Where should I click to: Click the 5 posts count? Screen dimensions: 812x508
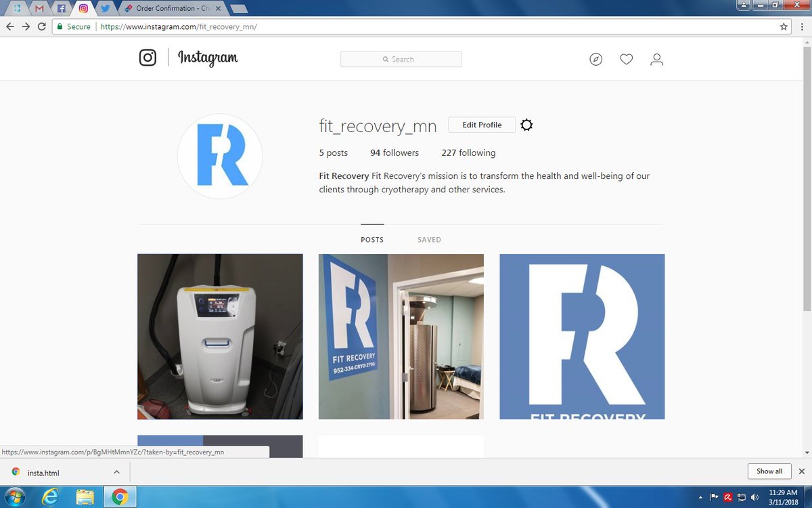click(334, 153)
